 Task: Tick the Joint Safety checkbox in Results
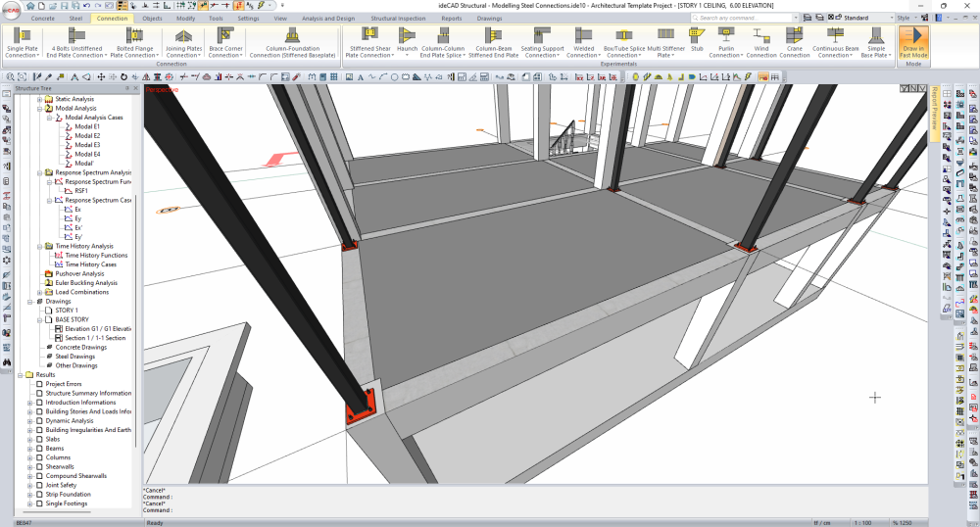tap(39, 485)
